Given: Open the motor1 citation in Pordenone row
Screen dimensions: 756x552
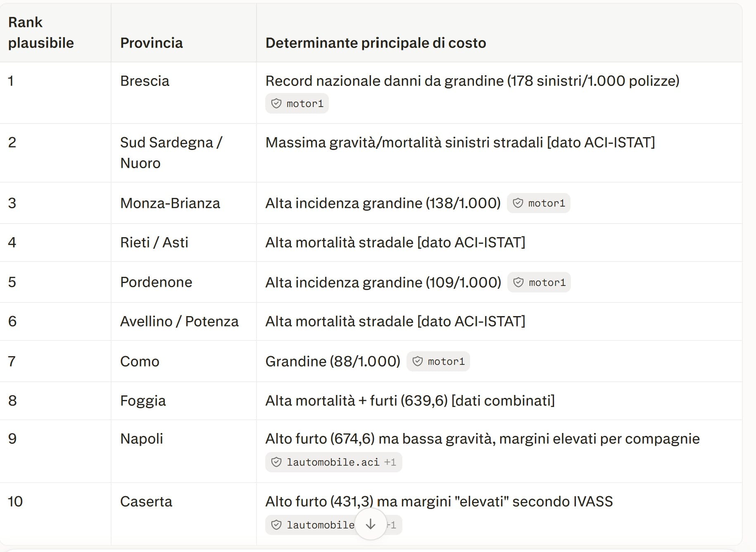Looking at the screenshot, I should [x=539, y=282].
